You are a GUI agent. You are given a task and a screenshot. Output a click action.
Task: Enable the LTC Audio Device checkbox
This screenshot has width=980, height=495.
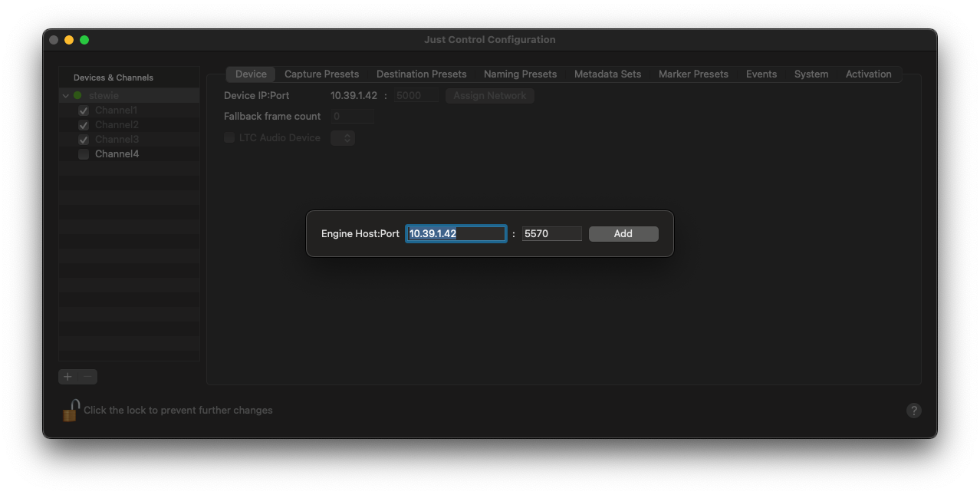tap(229, 138)
